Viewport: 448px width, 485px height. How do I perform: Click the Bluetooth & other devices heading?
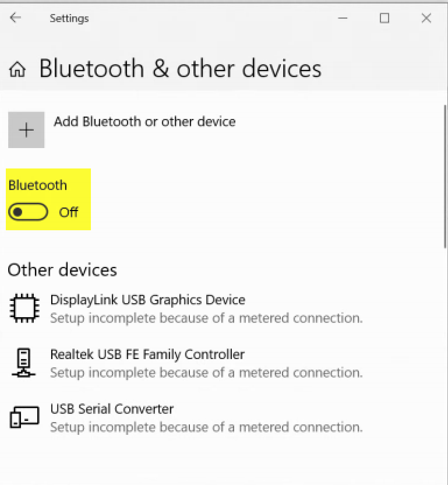point(180,68)
